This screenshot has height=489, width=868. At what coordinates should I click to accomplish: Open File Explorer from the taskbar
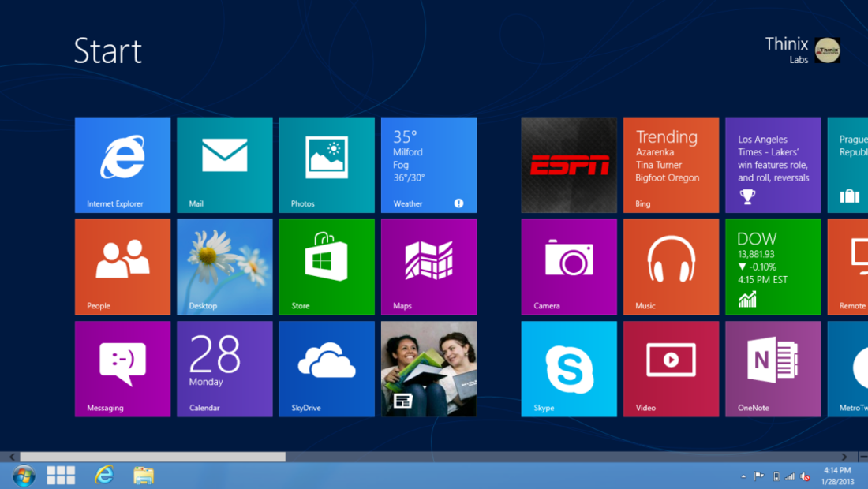click(x=144, y=476)
